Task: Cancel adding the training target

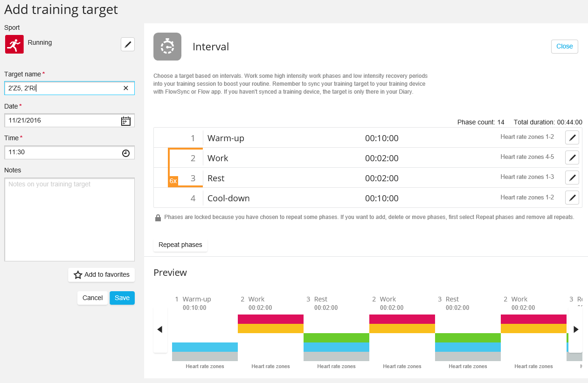Action: 92,298
